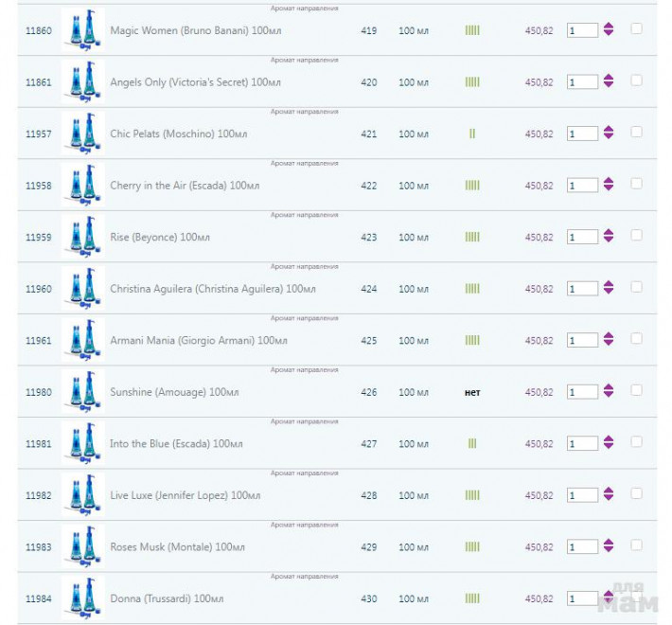Click the stock level bars for Chic Pelats
Viewport: 672px width, 625px height.
coord(472,134)
